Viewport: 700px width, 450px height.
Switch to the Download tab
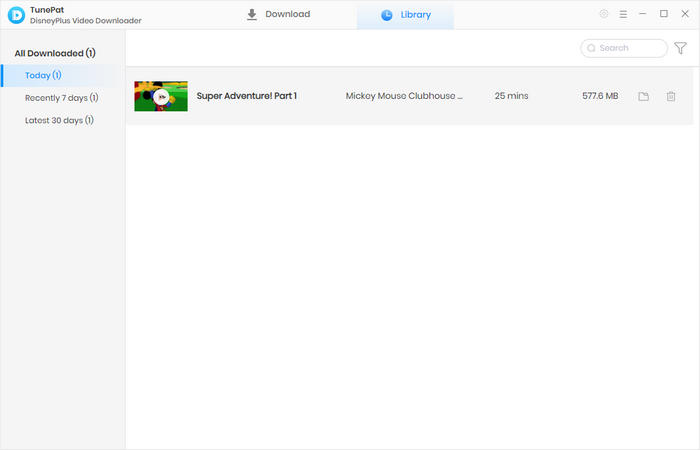tap(278, 15)
